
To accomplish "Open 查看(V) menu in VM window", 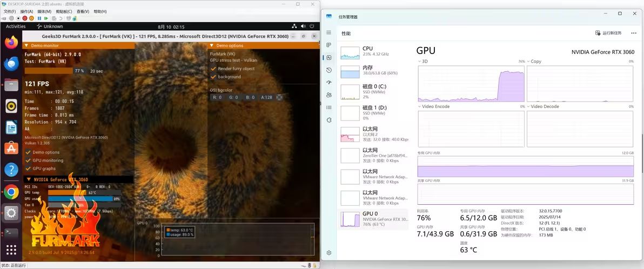I will pos(83,11).
